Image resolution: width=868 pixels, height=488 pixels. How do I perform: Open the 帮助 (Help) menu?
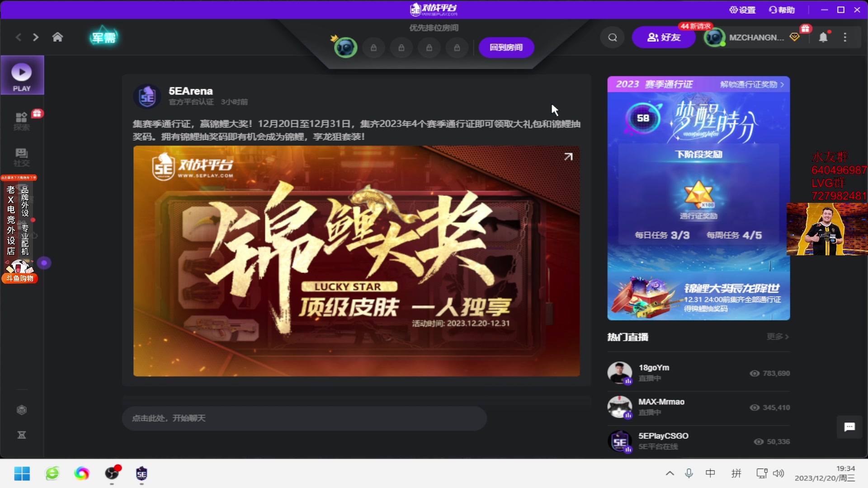pyautogui.click(x=783, y=9)
